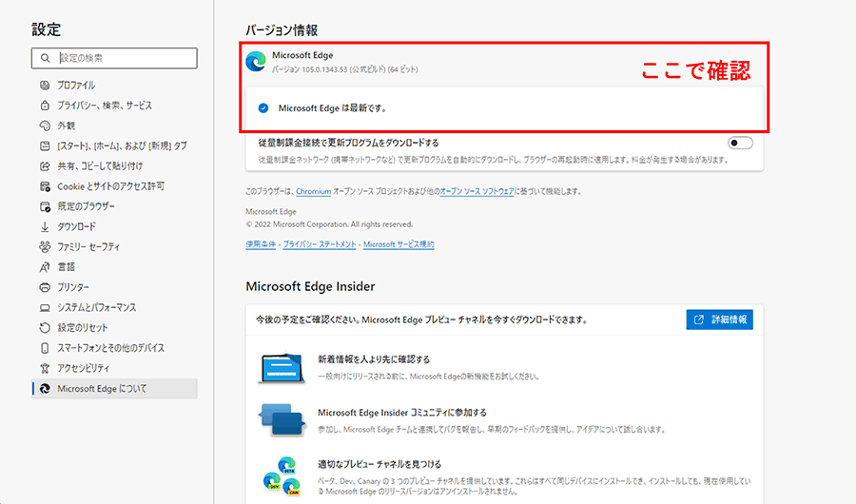Click the appearance (外観) icon
The height and width of the screenshot is (504, 856).
coord(45,126)
